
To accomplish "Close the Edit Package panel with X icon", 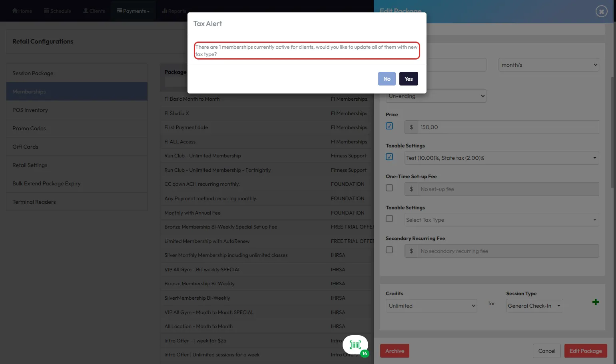I will pos(601,11).
